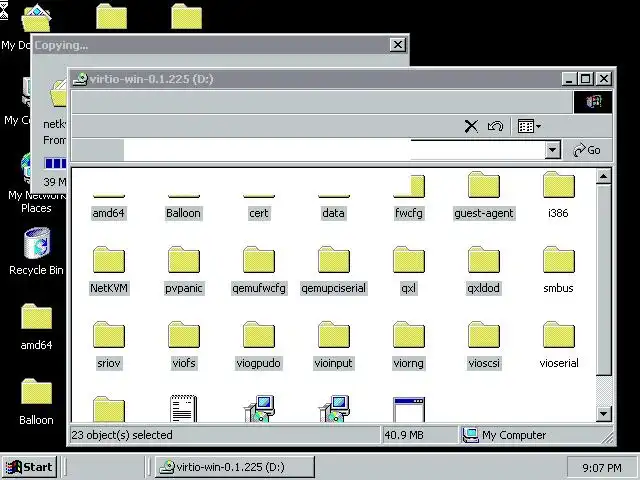Image resolution: width=640 pixels, height=480 pixels.
Task: Click the third unlabeled desktop folder at top
Action: [187, 16]
